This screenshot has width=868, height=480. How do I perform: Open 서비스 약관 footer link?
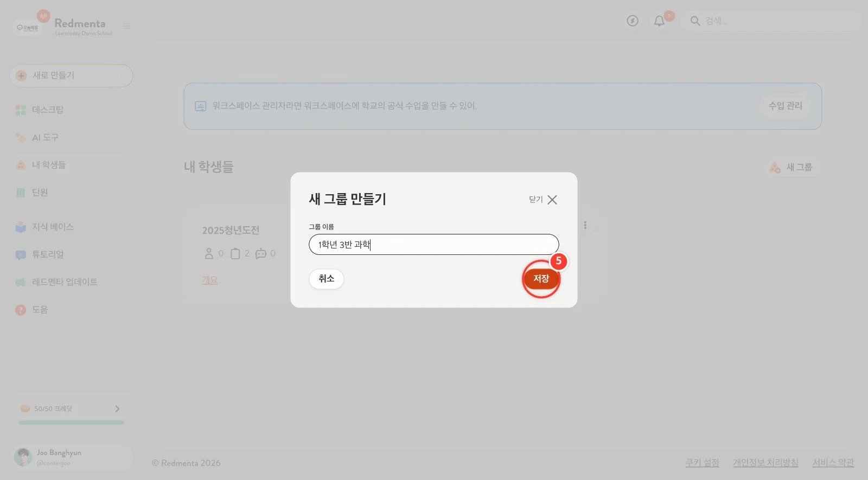click(x=833, y=463)
